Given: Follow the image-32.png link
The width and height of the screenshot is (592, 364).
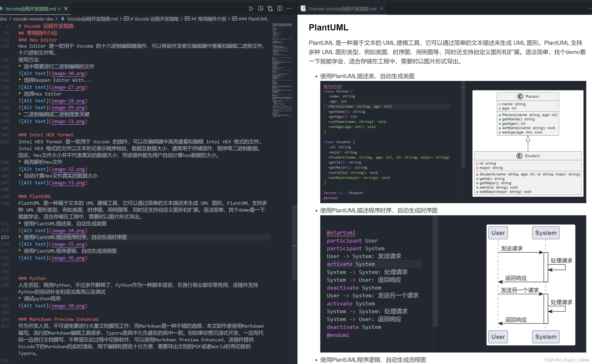Looking at the screenshot, I should coord(68,169).
